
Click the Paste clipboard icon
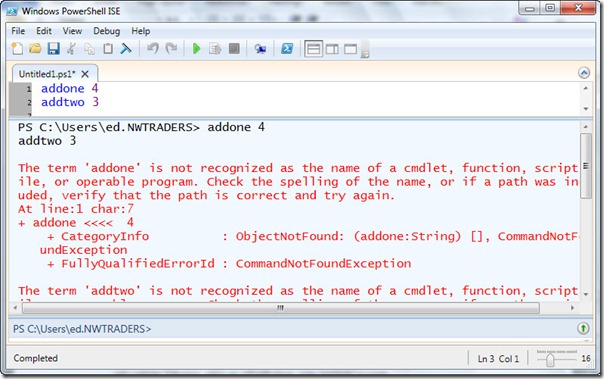pos(108,49)
